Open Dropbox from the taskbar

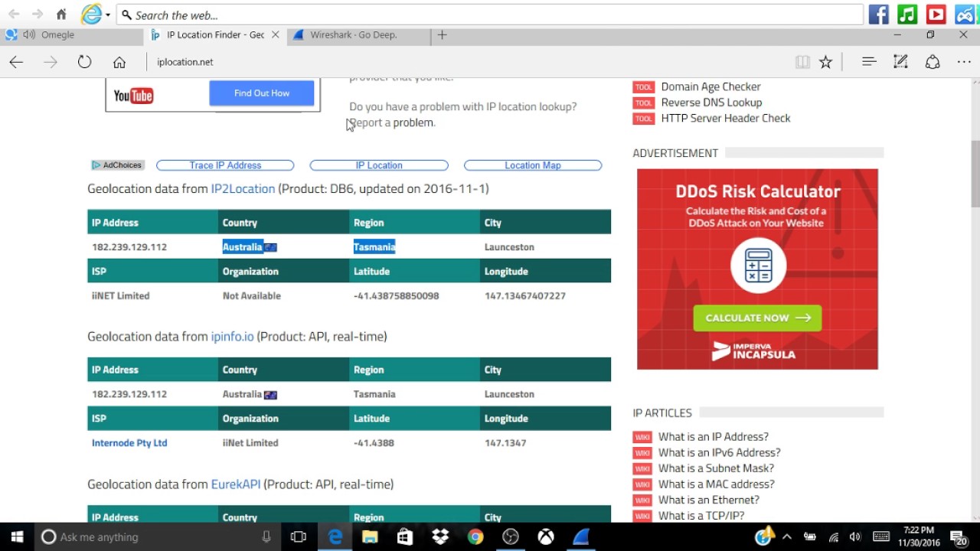440,537
